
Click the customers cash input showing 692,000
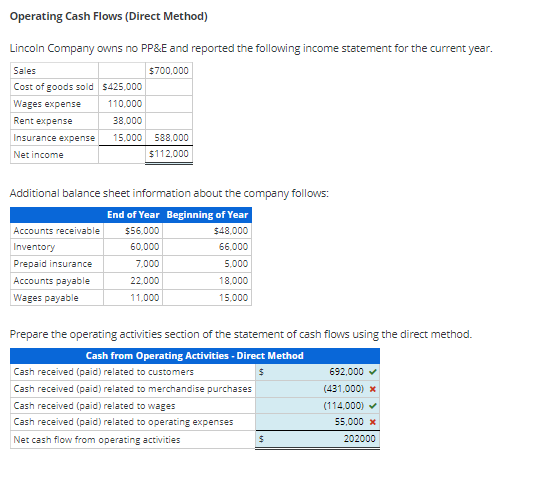317,372
